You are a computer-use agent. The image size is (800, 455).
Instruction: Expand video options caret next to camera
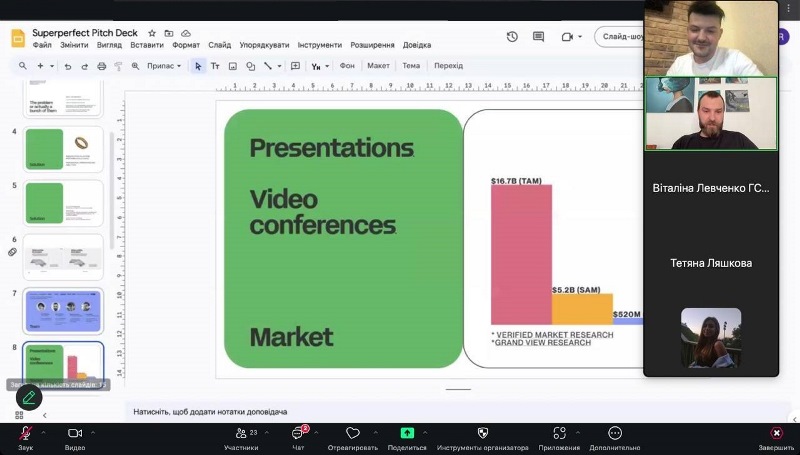[92, 433]
